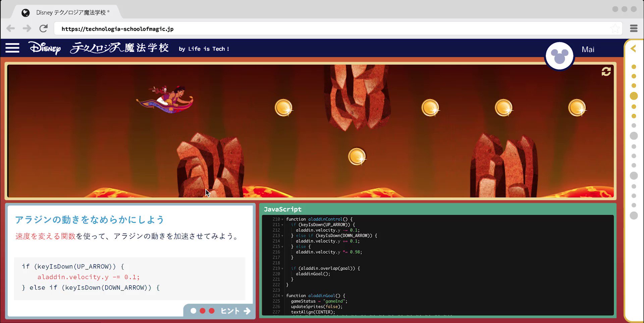The height and width of the screenshot is (323, 644).
Task: Click the Disney logo in the header
Action: (x=45, y=48)
